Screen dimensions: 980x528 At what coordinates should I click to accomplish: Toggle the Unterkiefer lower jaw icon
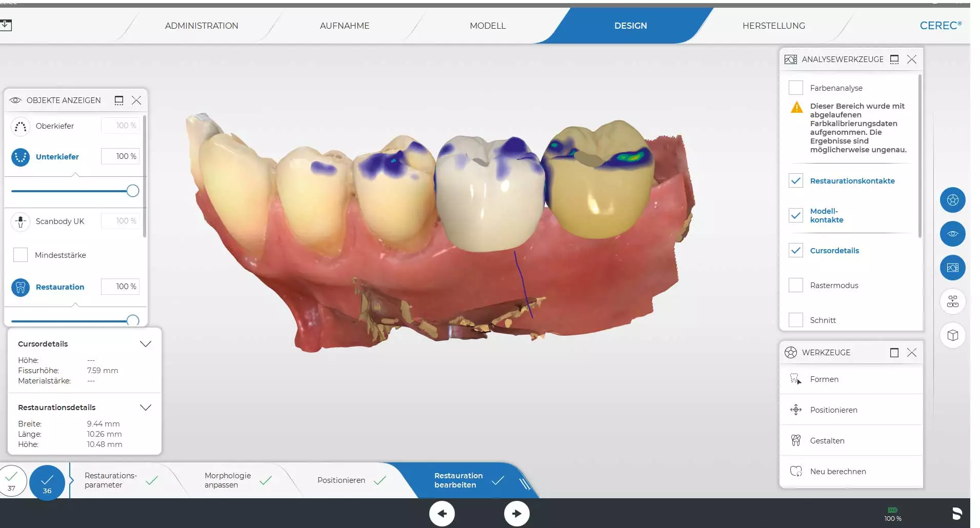tap(21, 157)
